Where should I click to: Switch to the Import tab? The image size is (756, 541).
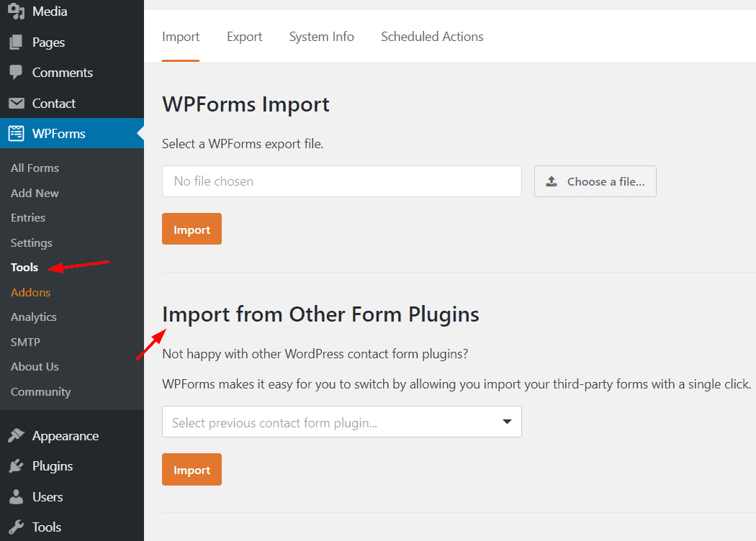tap(181, 37)
